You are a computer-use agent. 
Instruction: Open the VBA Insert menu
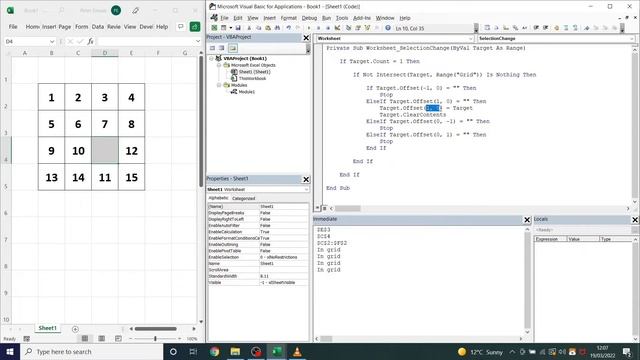pyautogui.click(x=269, y=18)
